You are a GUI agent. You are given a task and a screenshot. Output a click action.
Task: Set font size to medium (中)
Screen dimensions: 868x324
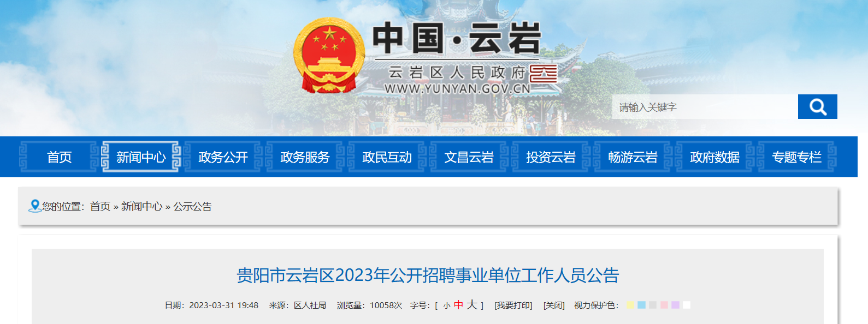458,305
